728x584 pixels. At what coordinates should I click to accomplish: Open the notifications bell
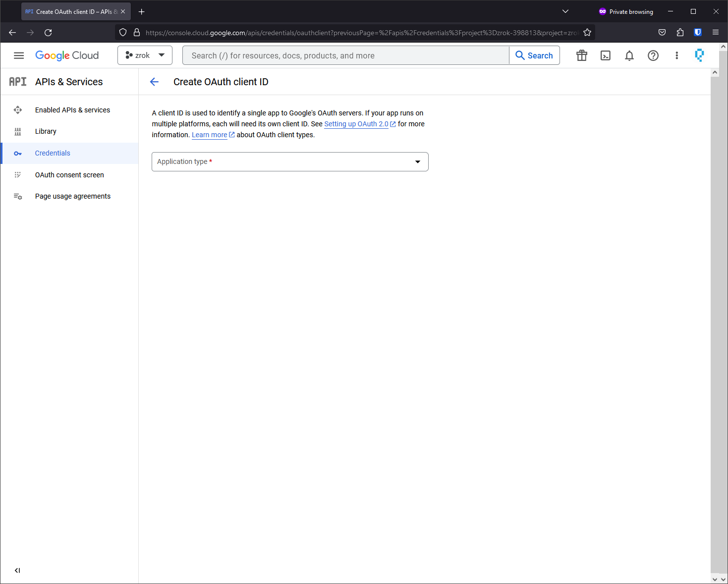point(629,55)
